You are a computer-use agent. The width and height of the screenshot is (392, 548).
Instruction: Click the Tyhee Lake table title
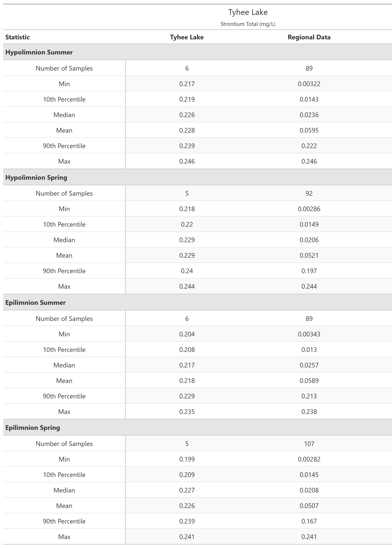pyautogui.click(x=248, y=12)
